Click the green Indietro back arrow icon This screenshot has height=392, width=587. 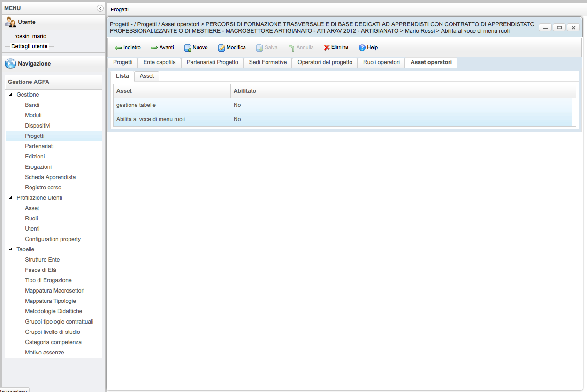118,48
